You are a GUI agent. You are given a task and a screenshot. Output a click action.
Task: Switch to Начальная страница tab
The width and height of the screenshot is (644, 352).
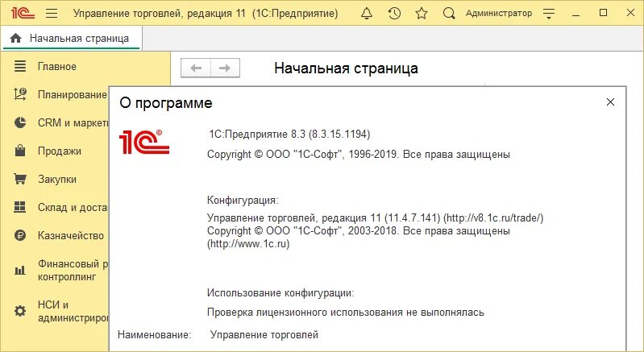(x=72, y=38)
